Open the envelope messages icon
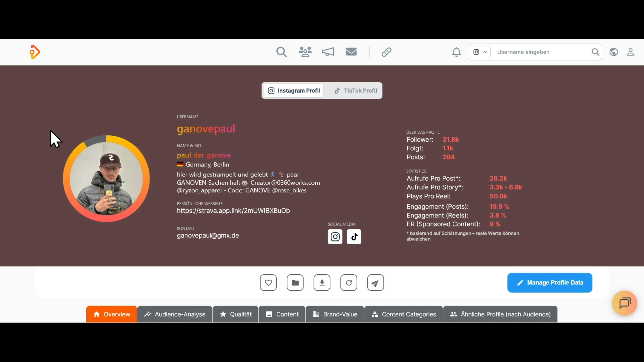 351,52
